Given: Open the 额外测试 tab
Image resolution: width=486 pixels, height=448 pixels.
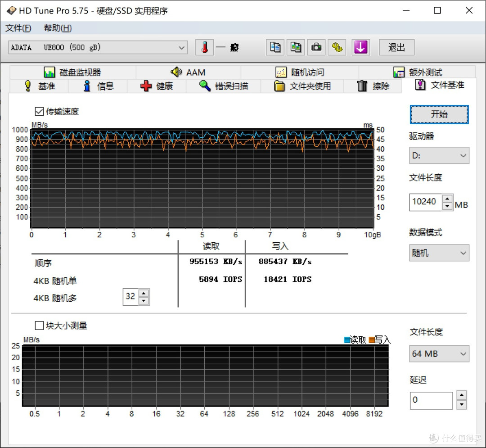Looking at the screenshot, I should point(417,72).
